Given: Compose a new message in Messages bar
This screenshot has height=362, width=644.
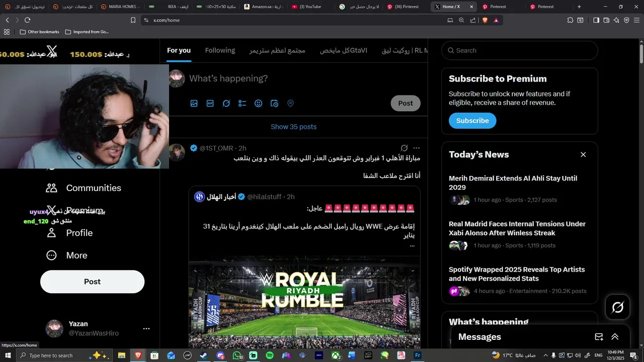Looking at the screenshot, I should [x=599, y=337].
